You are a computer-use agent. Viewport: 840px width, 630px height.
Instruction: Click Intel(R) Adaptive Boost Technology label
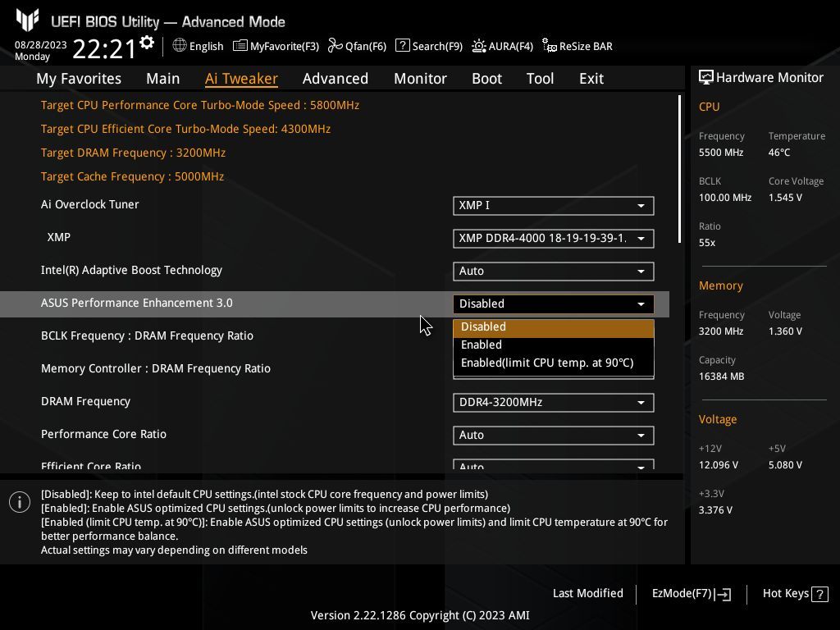coord(131,271)
